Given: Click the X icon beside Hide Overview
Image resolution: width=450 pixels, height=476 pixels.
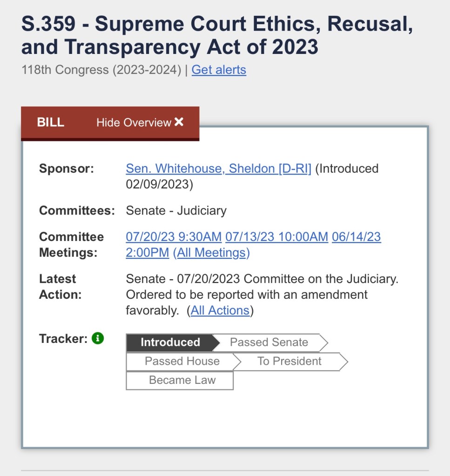Looking at the screenshot, I should click(x=179, y=122).
